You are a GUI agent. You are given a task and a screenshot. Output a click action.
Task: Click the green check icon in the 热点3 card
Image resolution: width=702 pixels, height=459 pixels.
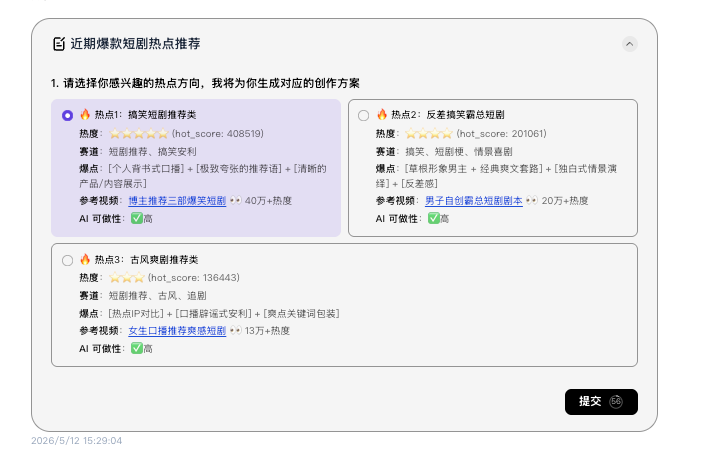[137, 348]
